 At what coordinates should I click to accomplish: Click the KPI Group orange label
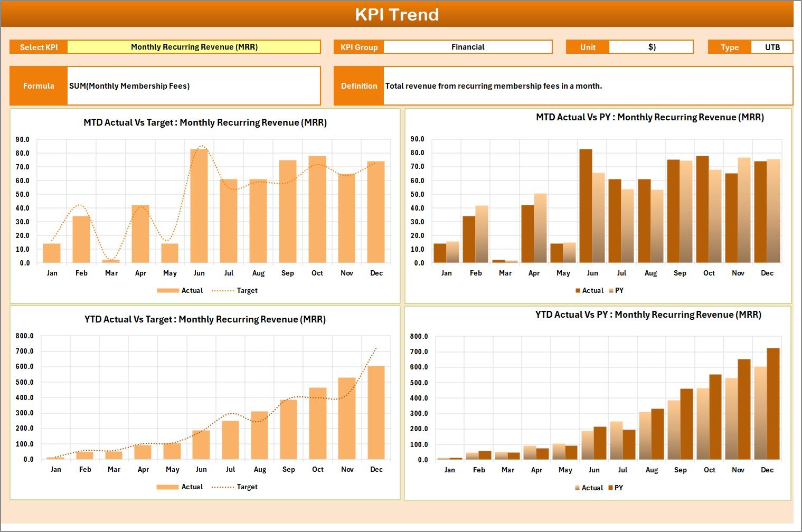pos(358,46)
